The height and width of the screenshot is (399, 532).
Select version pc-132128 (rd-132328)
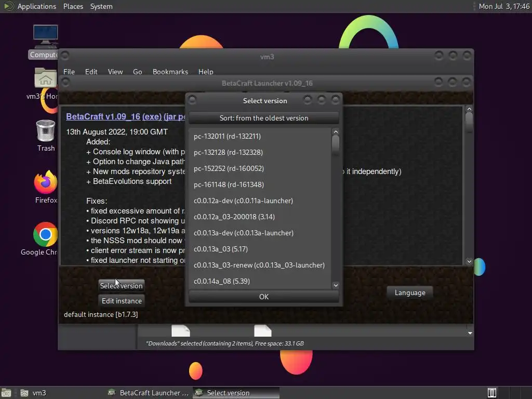pos(260,152)
